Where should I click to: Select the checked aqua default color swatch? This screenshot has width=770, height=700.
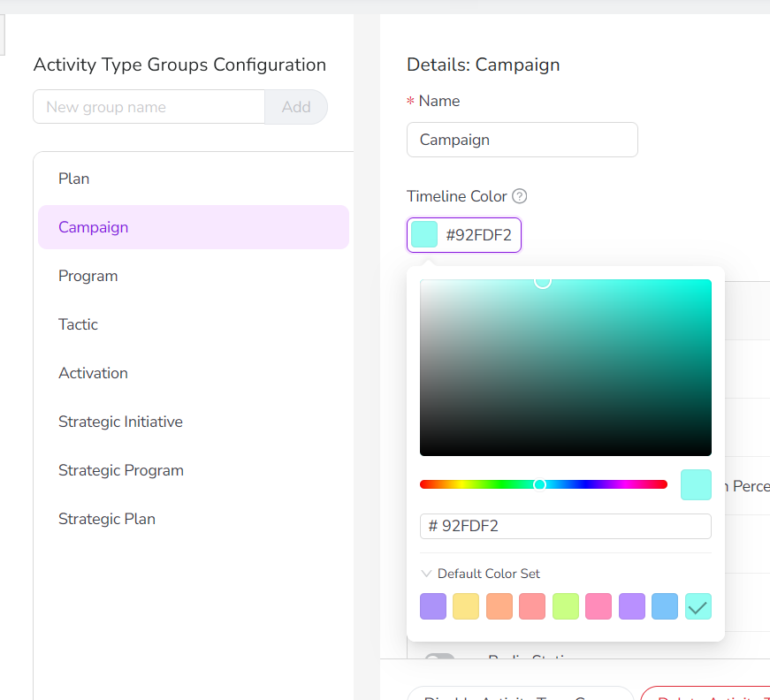coord(698,606)
